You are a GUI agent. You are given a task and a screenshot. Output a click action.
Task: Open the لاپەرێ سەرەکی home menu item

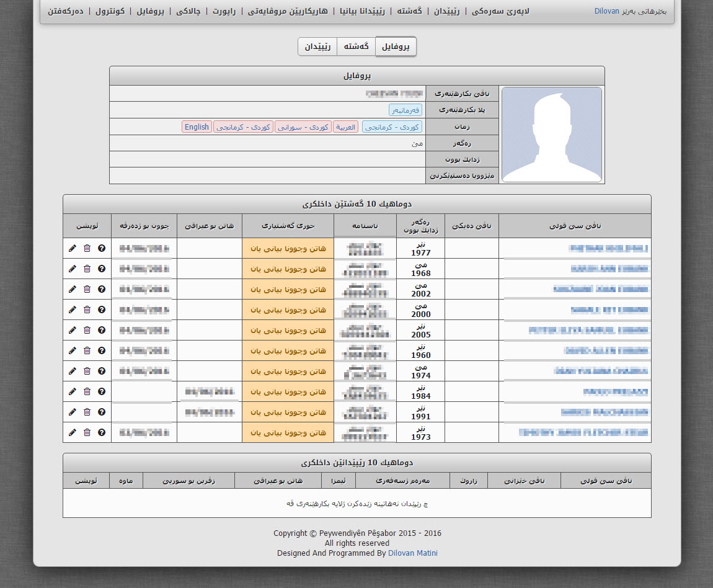coord(500,11)
